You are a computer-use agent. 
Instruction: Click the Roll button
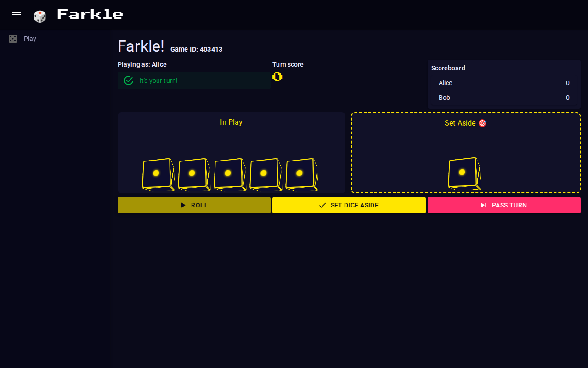pos(194,205)
